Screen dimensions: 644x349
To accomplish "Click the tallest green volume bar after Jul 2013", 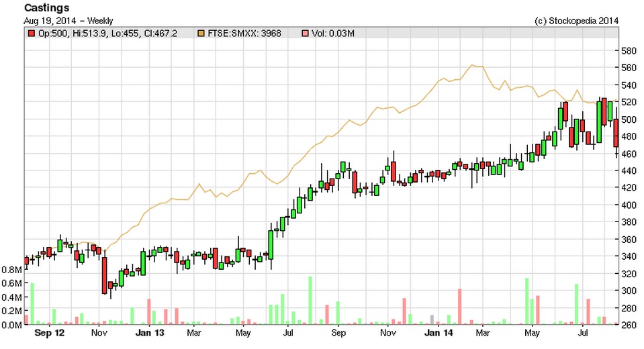I will (310, 301).
